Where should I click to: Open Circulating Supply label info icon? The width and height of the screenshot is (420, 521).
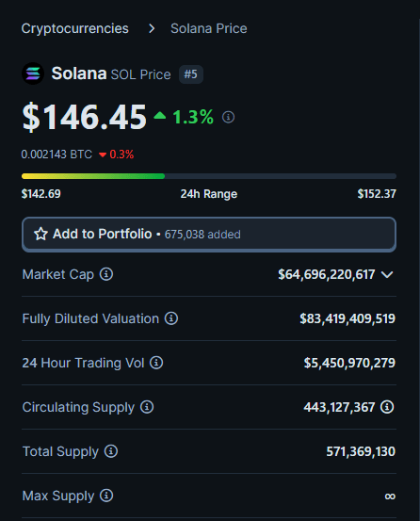click(x=147, y=407)
